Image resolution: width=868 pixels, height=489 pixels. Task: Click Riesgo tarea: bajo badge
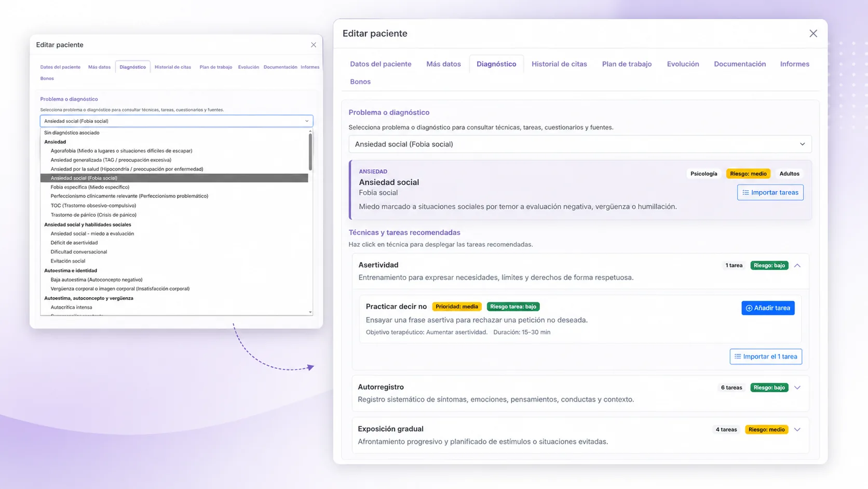pyautogui.click(x=513, y=307)
